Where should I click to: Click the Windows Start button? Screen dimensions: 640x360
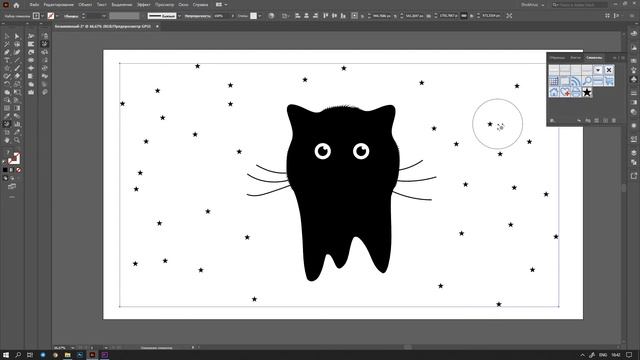6,355
